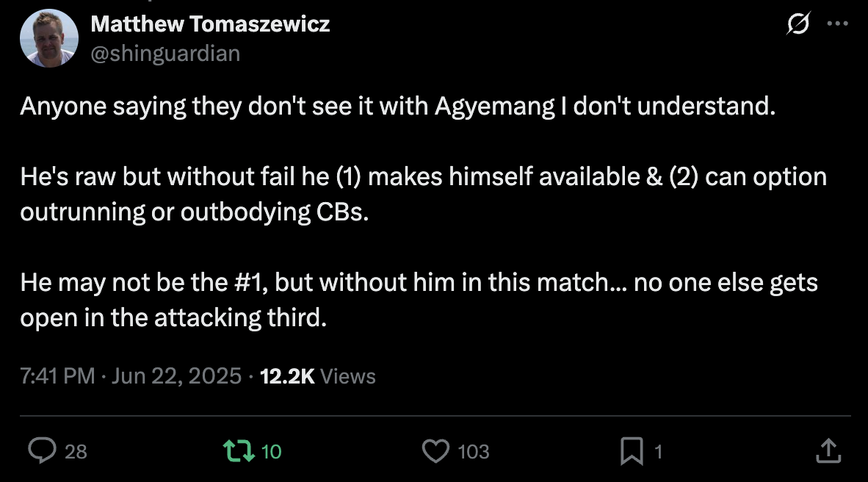Click the 10 reposts count

tap(272, 451)
